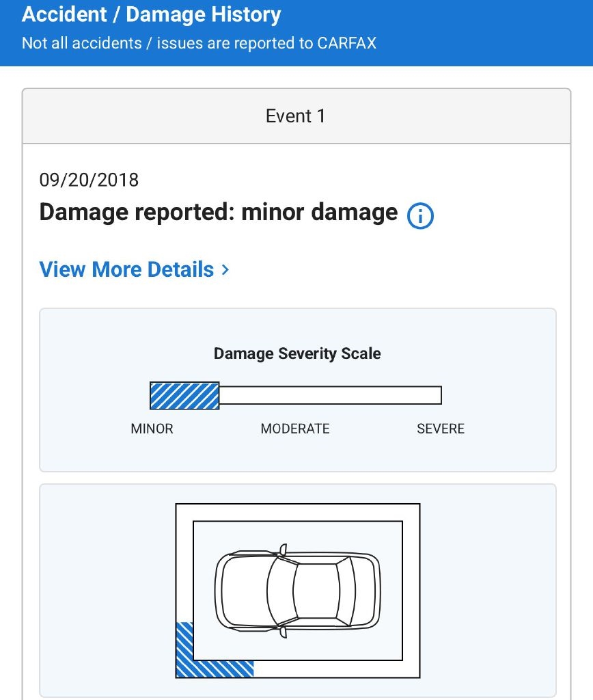The height and width of the screenshot is (700, 593).
Task: Select the MODERATE severity label
Action: [295, 429]
